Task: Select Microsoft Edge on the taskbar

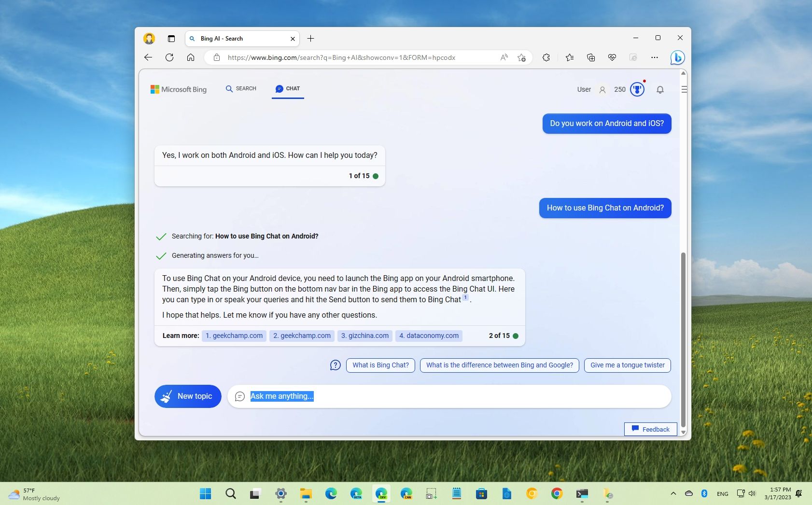Action: click(330, 493)
